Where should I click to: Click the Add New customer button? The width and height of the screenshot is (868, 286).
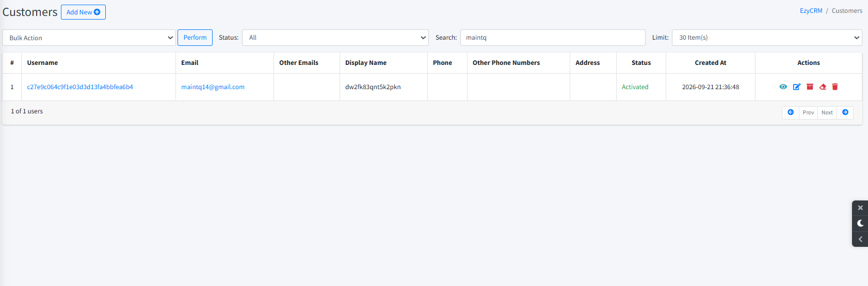pos(83,12)
